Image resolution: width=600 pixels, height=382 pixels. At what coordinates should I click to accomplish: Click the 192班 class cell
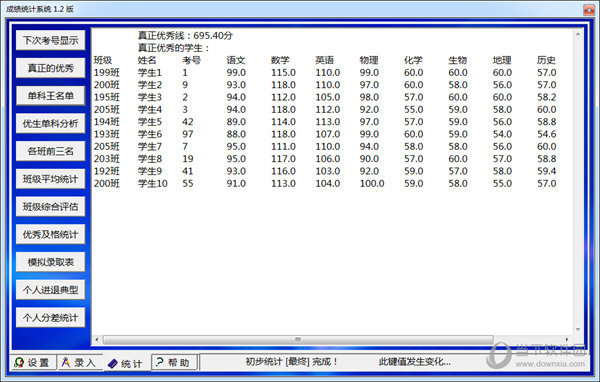[x=107, y=171]
